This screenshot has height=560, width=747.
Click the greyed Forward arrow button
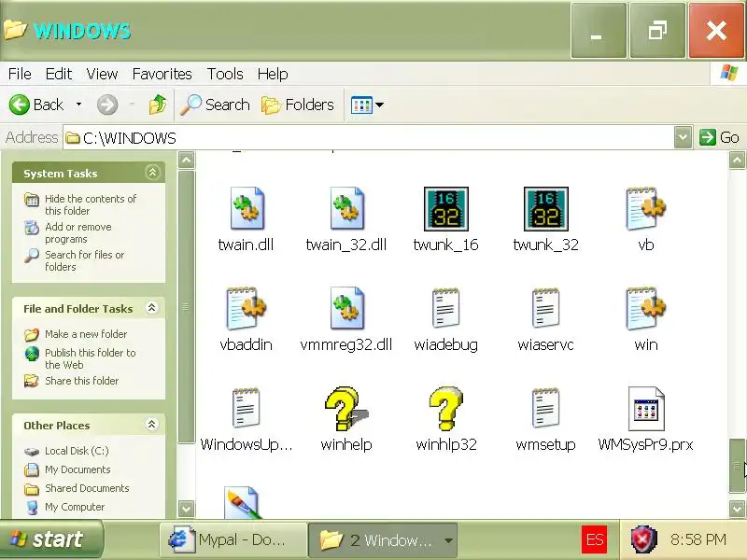[x=107, y=105]
